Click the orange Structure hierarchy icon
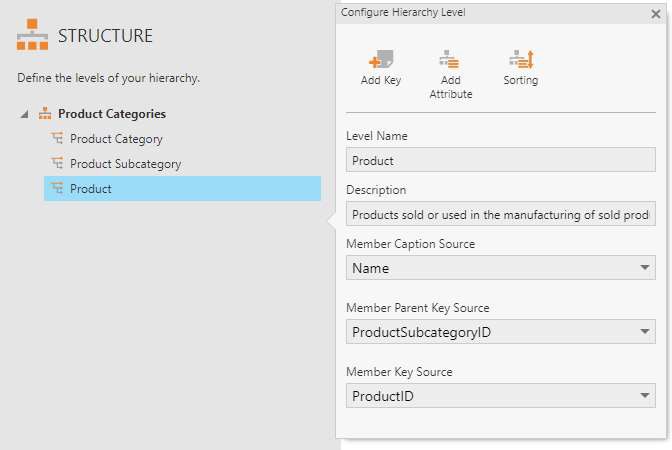The width and height of the screenshot is (672, 450). [x=32, y=35]
